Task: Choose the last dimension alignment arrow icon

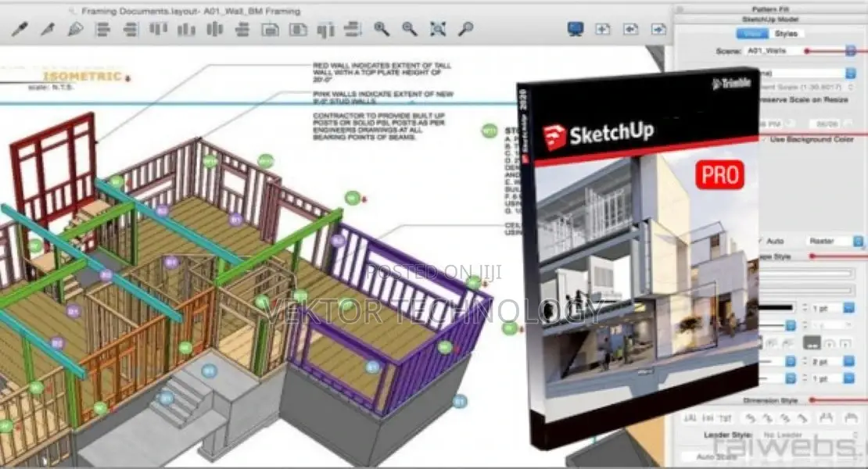Action: click(x=802, y=419)
